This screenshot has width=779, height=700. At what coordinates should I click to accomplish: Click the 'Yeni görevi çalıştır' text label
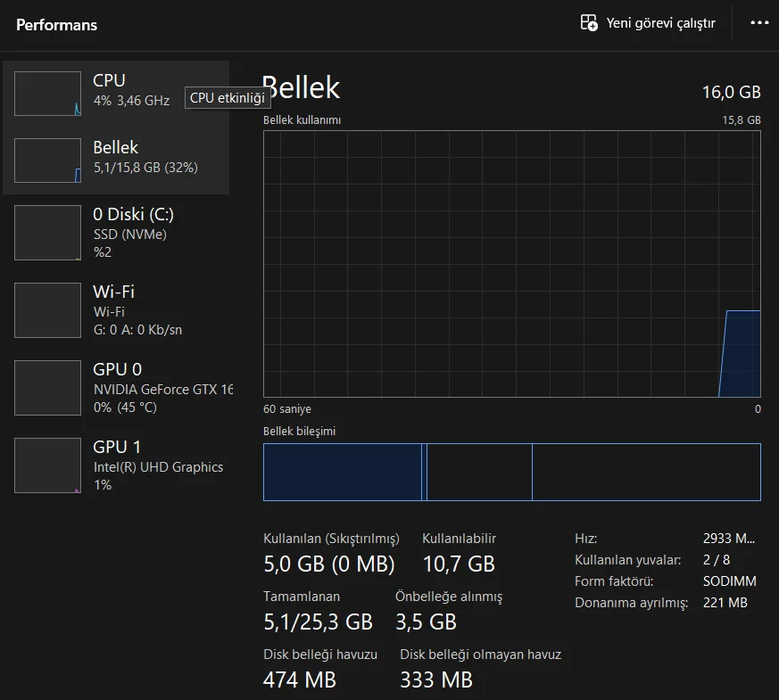(x=660, y=23)
